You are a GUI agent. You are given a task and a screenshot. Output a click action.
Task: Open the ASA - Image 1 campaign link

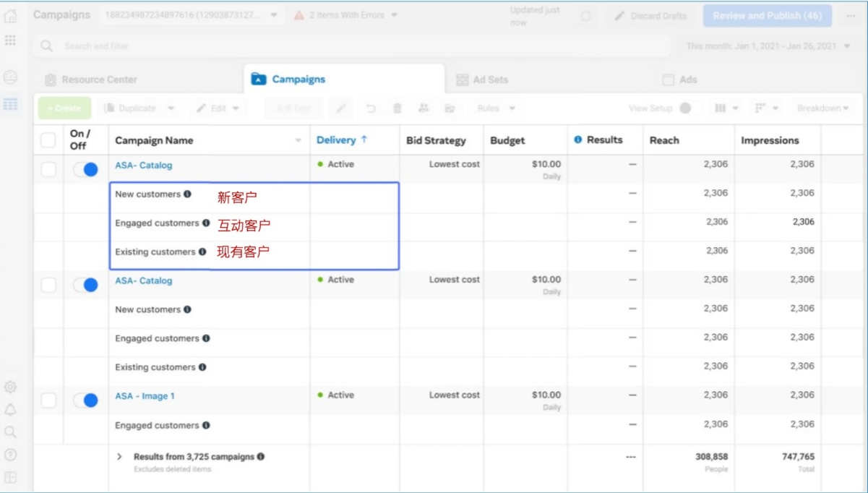coord(145,396)
